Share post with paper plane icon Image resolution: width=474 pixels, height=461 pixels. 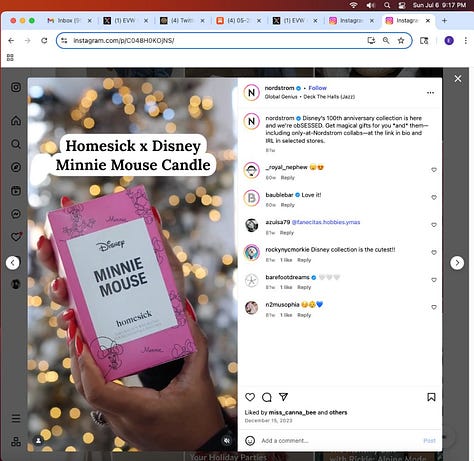[283, 397]
